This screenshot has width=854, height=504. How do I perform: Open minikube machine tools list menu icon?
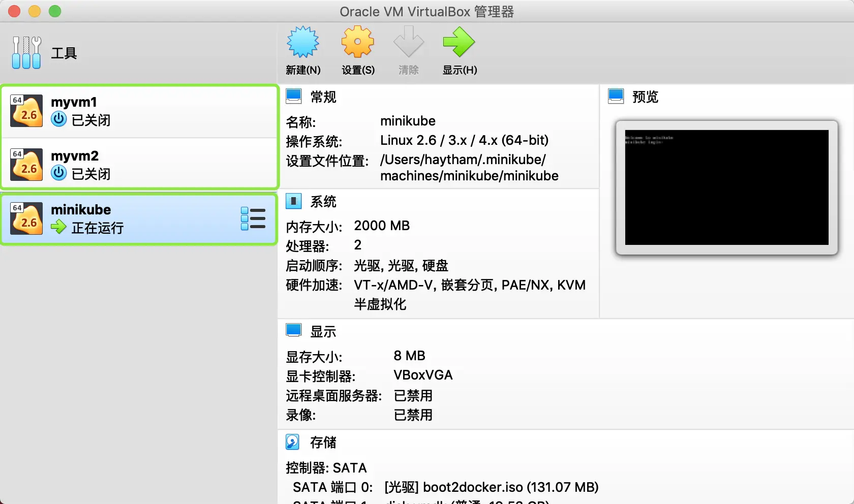point(253,218)
